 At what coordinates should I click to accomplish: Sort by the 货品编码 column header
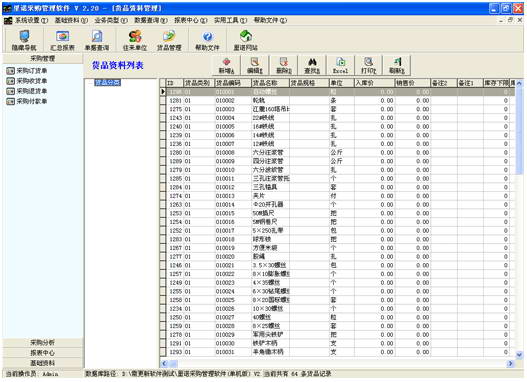[x=233, y=83]
